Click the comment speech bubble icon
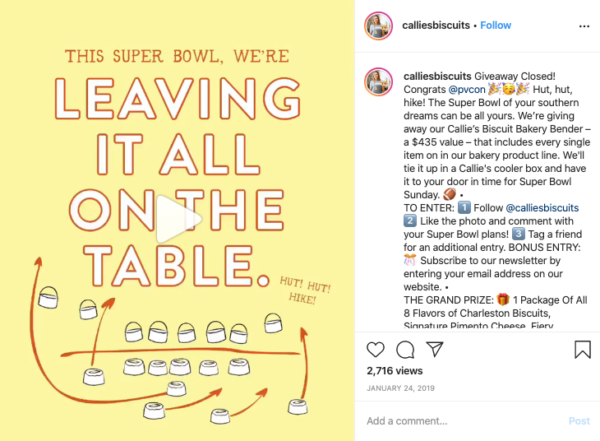 405,350
